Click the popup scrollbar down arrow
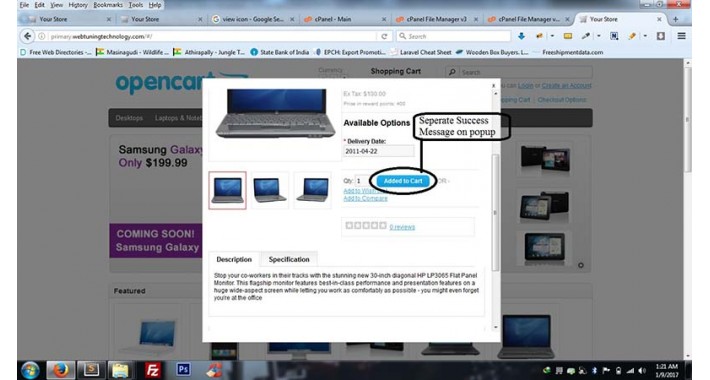This screenshot has height=380, width=710. [x=495, y=327]
